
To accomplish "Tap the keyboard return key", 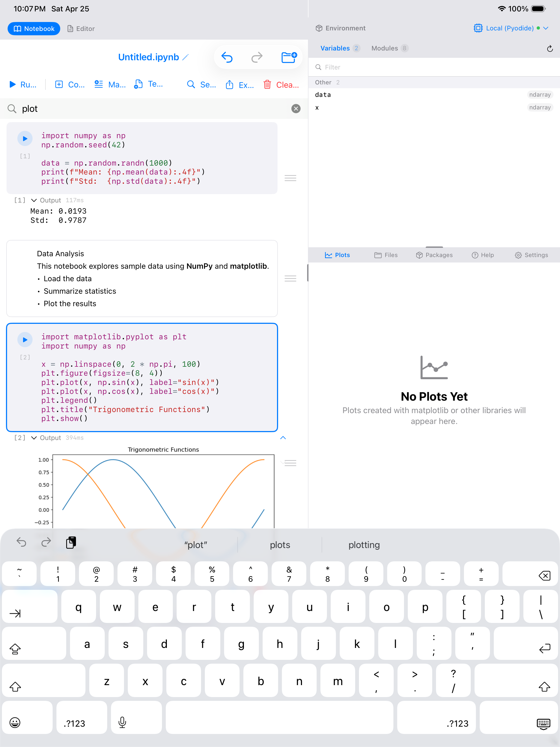I will point(526,644).
